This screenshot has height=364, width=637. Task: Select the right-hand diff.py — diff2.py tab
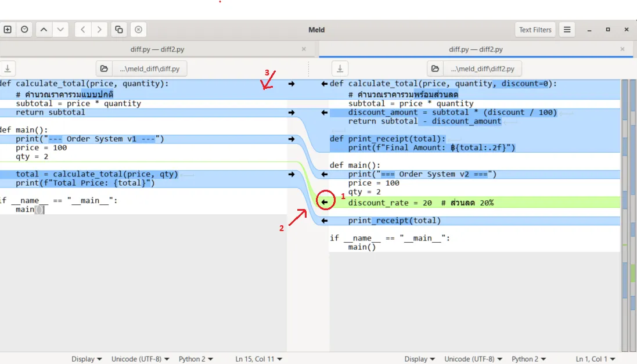pos(476,49)
